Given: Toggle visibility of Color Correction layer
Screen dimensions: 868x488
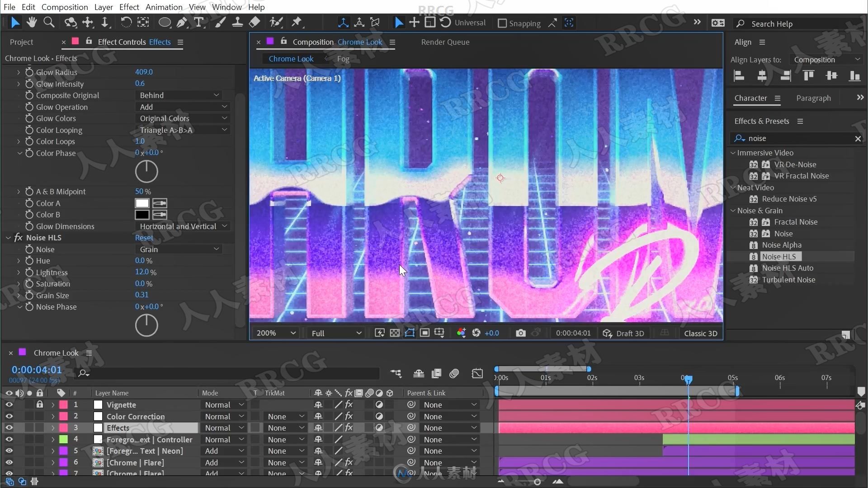Looking at the screenshot, I should [x=8, y=416].
